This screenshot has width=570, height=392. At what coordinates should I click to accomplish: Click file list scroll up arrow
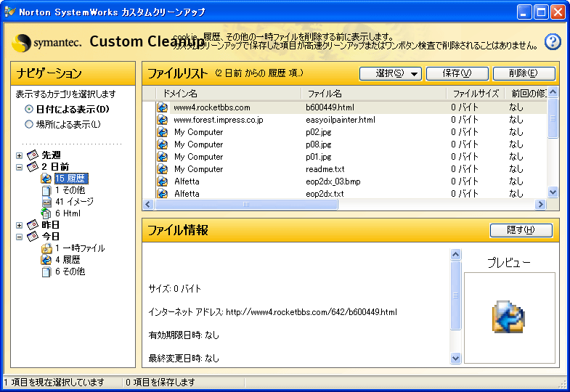coord(553,92)
